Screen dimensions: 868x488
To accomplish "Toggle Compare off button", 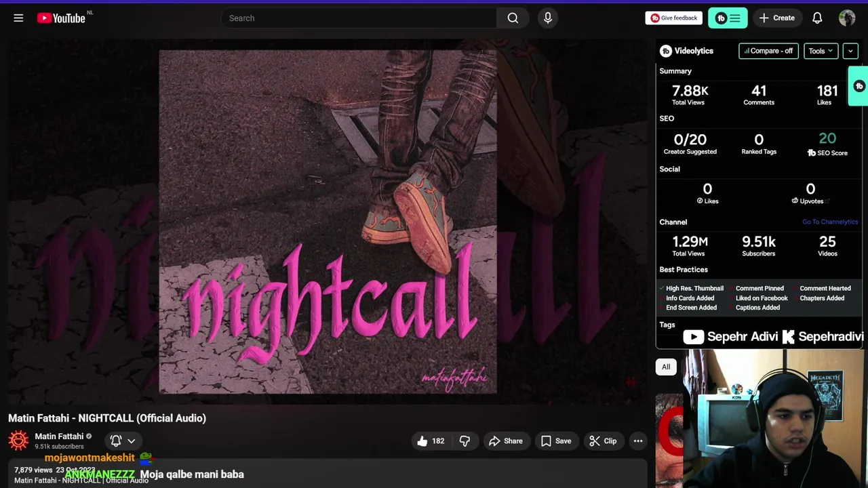I will click(x=768, y=51).
